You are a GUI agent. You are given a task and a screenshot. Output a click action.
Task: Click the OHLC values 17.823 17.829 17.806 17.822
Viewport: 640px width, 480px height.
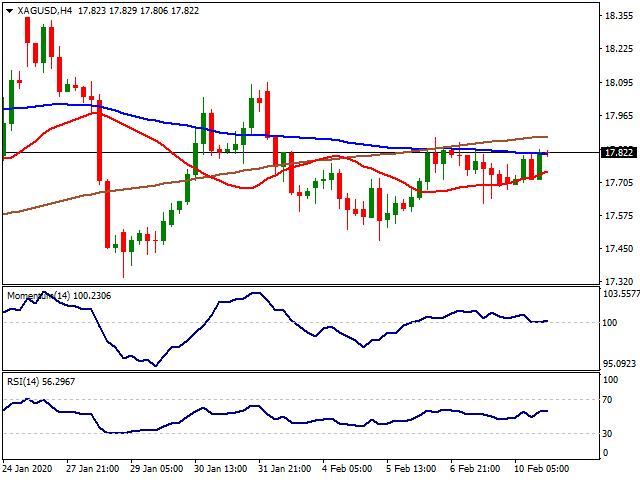pyautogui.click(x=138, y=11)
